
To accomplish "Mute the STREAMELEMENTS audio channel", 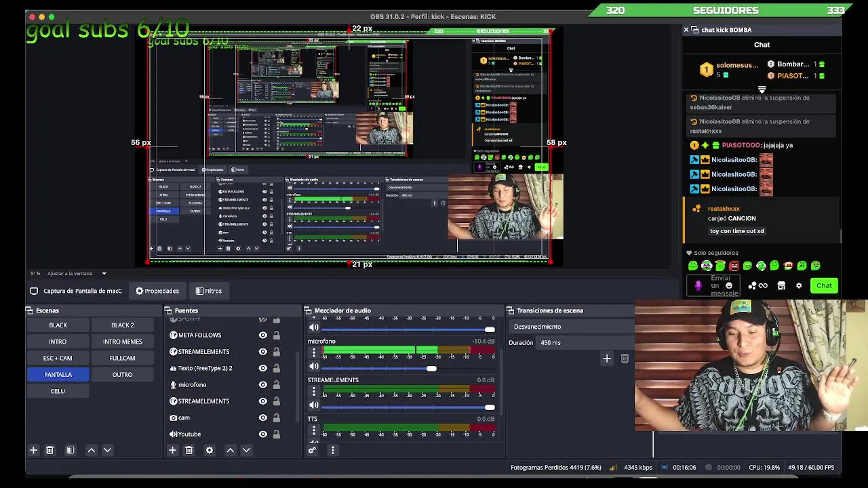I will [314, 405].
